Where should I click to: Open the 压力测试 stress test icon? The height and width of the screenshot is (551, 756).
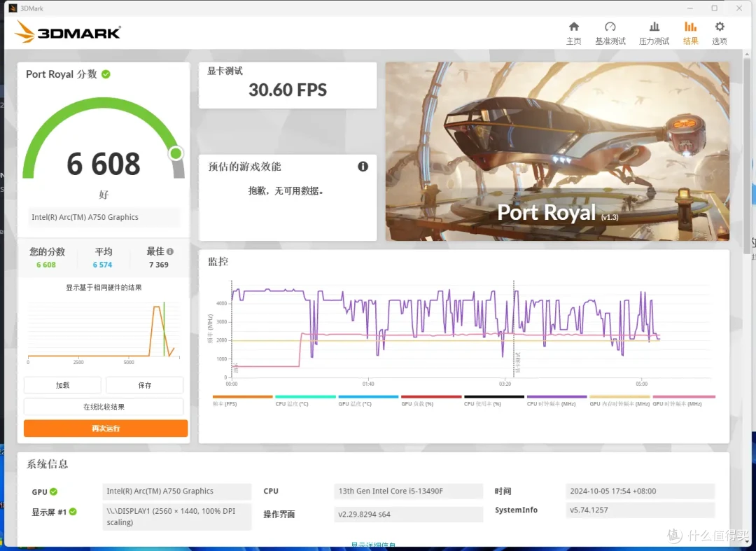pos(654,27)
